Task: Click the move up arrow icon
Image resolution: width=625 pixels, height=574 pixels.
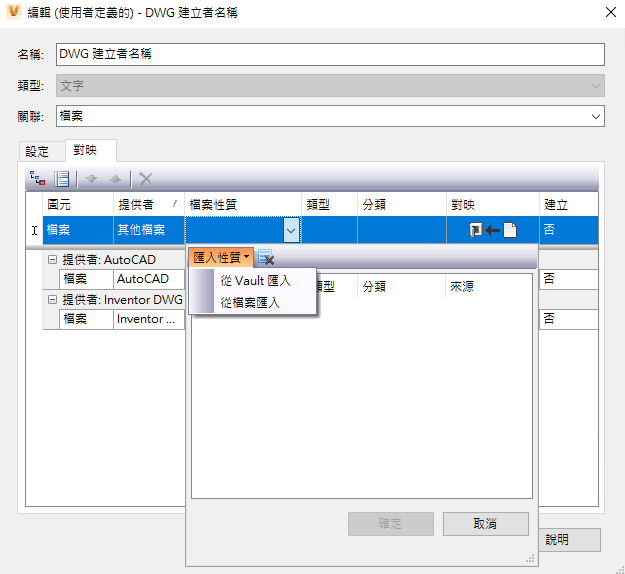Action: 116,179
